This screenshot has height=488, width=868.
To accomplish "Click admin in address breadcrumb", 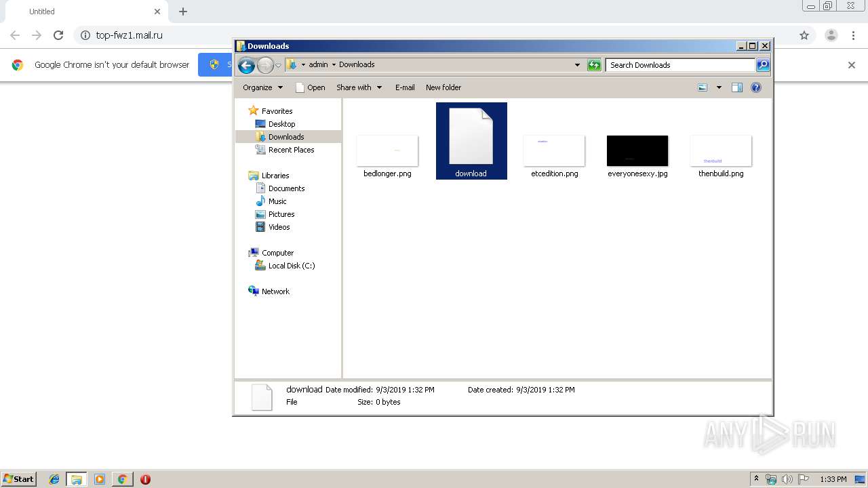I will pyautogui.click(x=318, y=65).
